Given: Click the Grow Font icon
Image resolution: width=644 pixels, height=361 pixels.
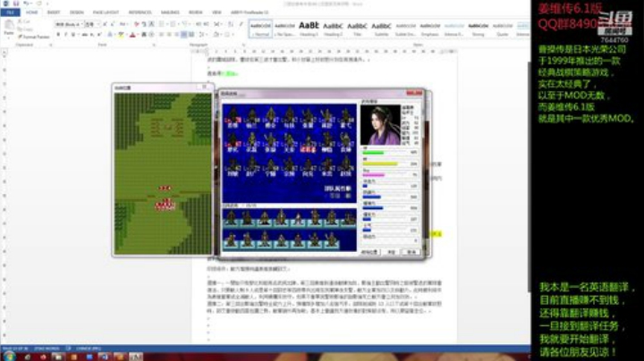Looking at the screenshot, I should 106,25.
